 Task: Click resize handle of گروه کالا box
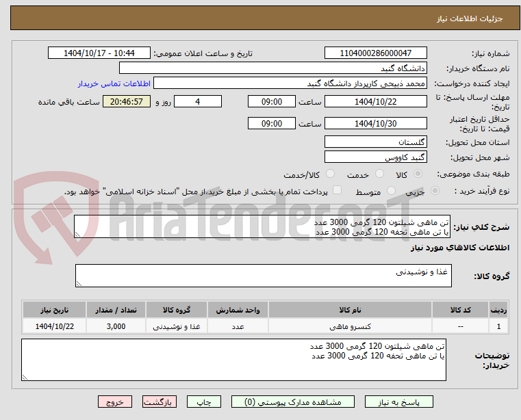tap(79, 284)
